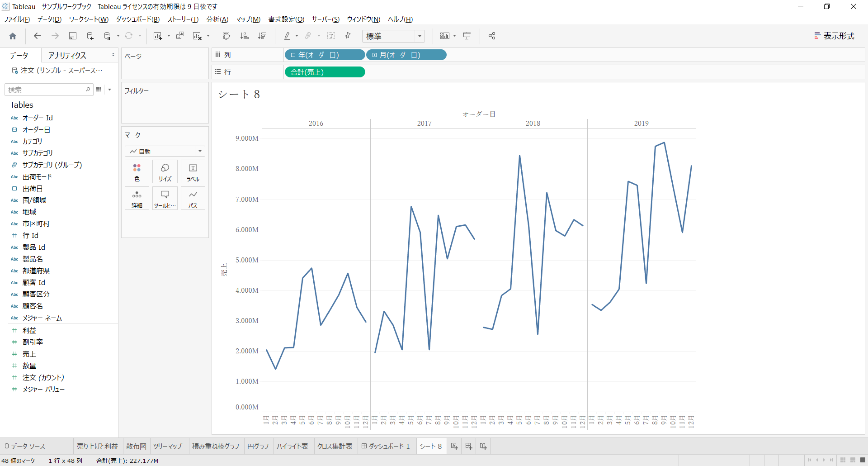868x466 pixels.
Task: Select the 割引率 measure field
Action: click(x=33, y=342)
